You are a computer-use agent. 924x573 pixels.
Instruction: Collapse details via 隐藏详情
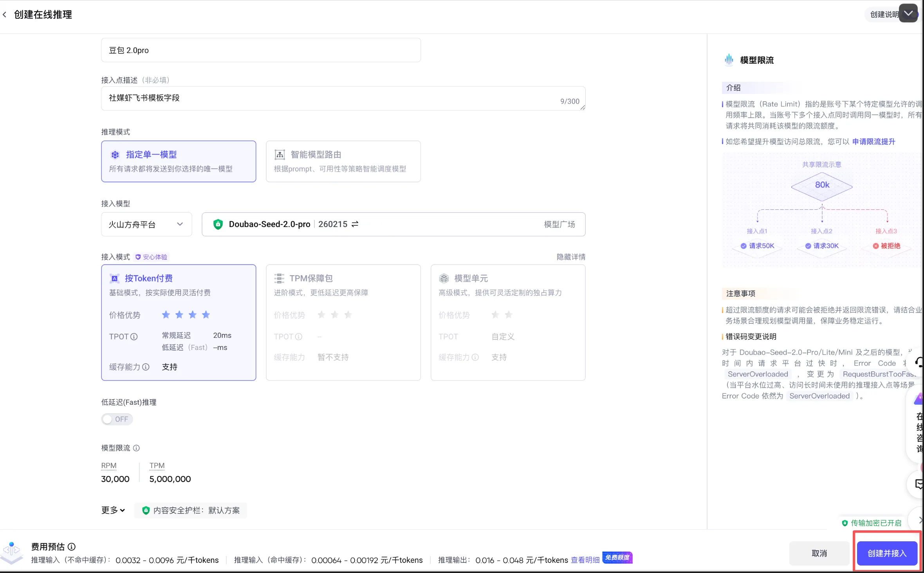pyautogui.click(x=571, y=257)
